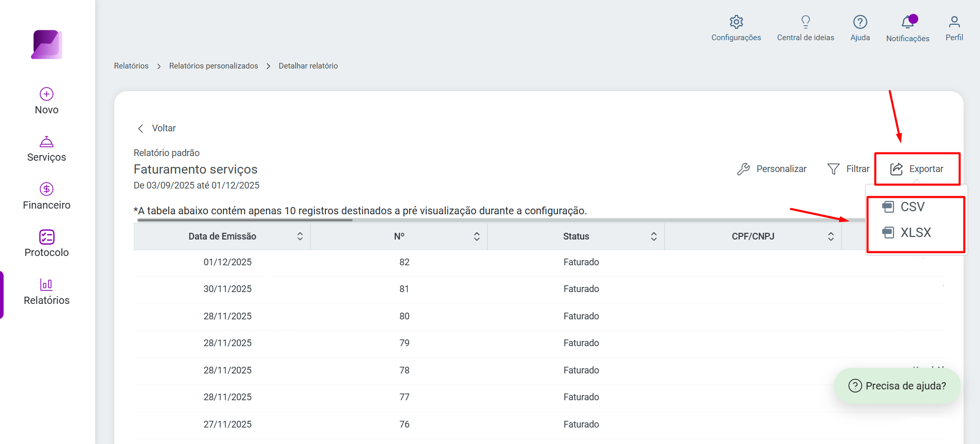Click the Novo sidebar label

(x=47, y=110)
